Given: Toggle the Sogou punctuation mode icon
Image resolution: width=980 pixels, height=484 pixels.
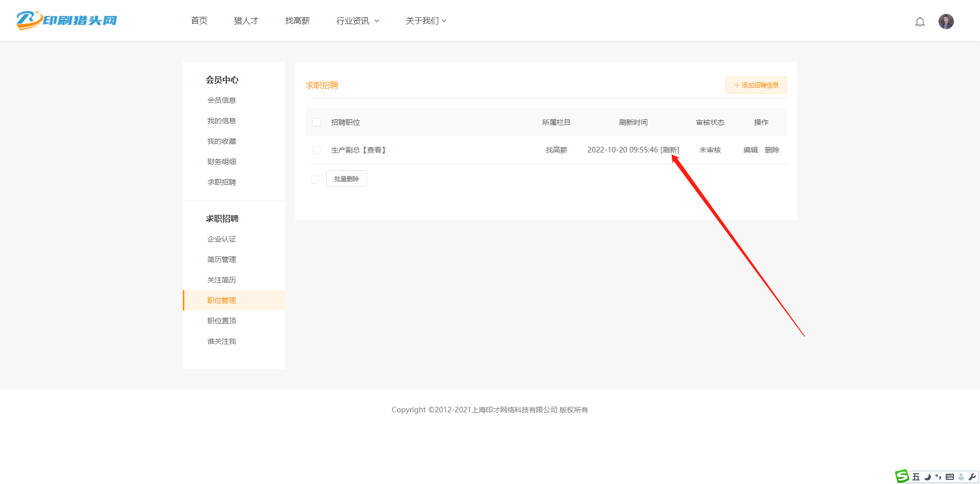Looking at the screenshot, I should pyautogui.click(x=939, y=477).
